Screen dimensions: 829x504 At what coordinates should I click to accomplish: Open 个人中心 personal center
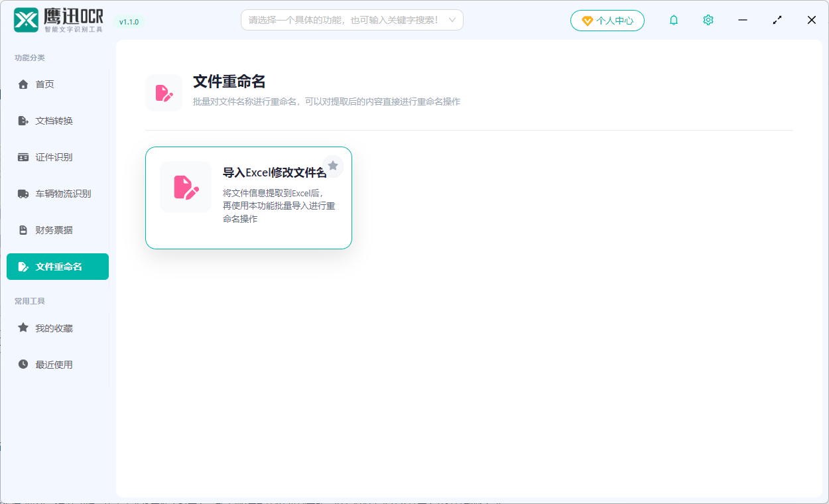pyautogui.click(x=607, y=20)
